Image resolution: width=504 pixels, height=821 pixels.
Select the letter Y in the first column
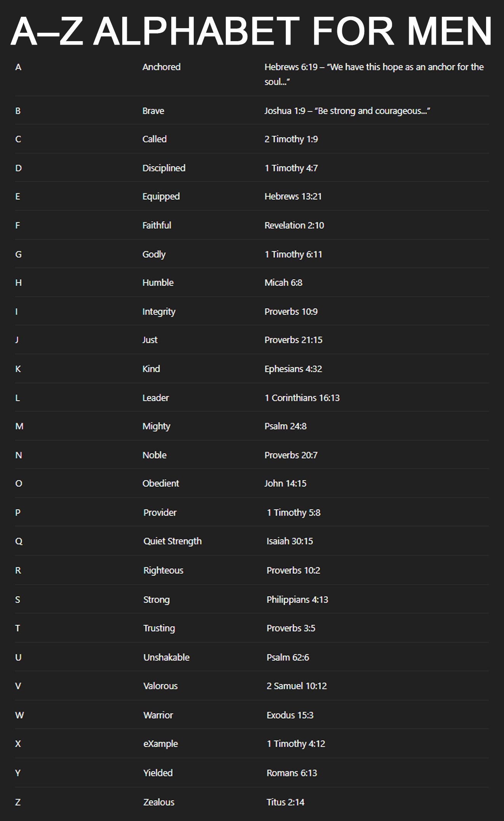coord(18,773)
